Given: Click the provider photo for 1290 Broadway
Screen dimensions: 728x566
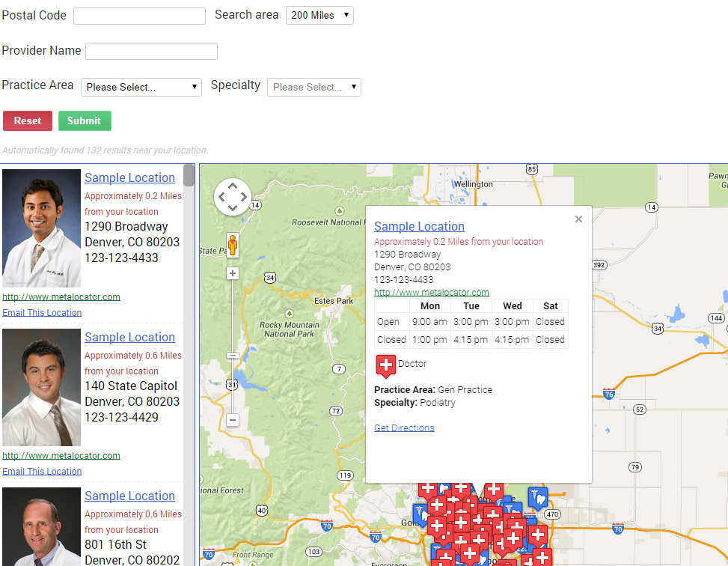Looking at the screenshot, I should click(x=41, y=228).
